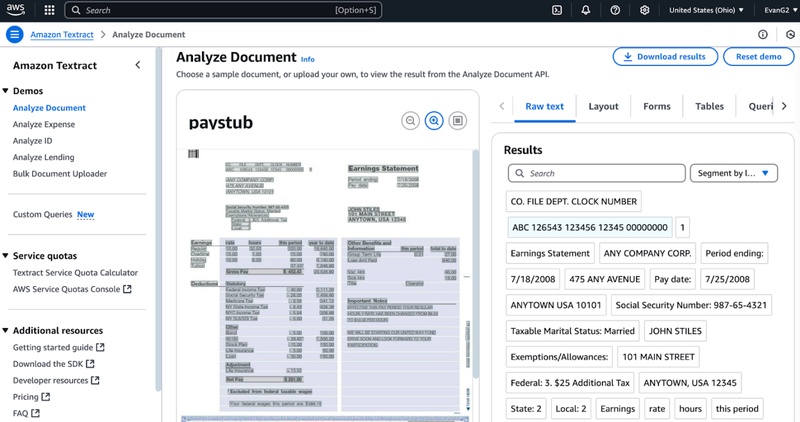Collapse the Amazon Textract side panel
Image resolution: width=800 pixels, height=422 pixels.
137,65
